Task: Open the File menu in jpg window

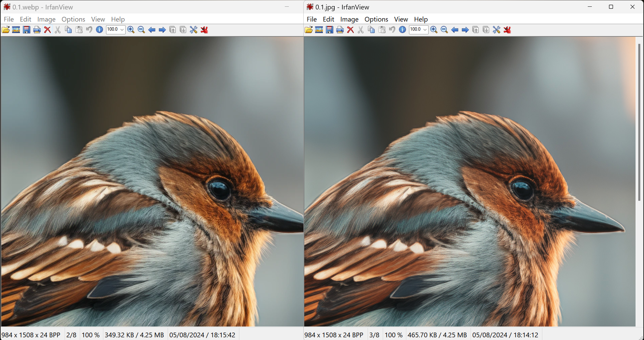Action: [x=312, y=19]
